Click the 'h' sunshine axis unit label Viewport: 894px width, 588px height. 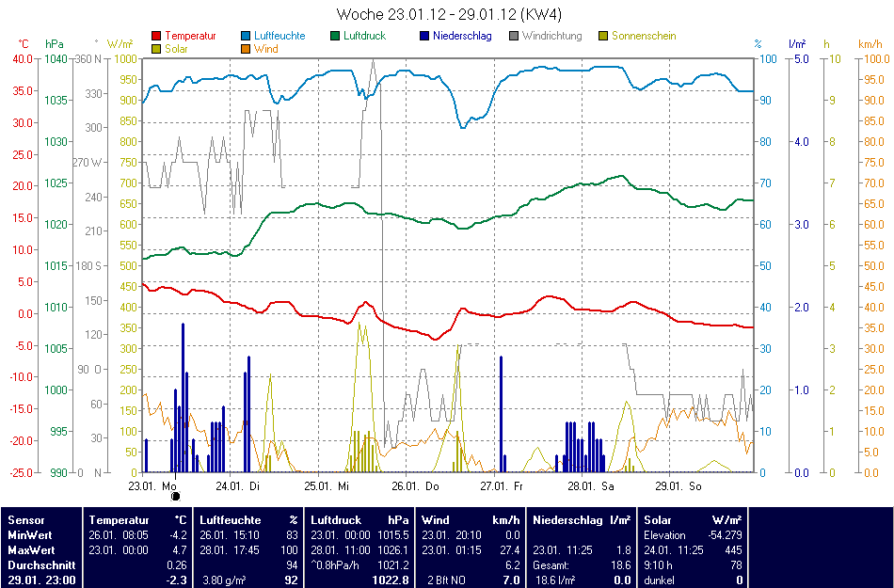click(826, 44)
